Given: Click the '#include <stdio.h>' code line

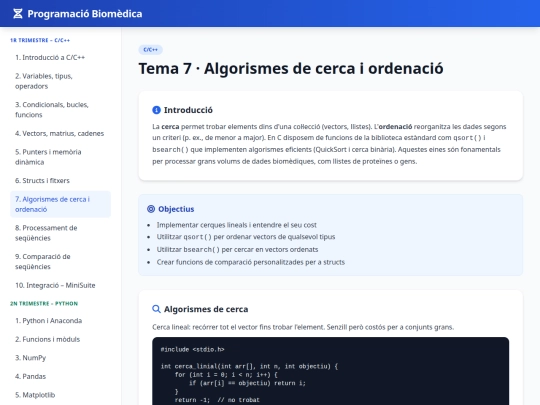Looking at the screenshot, I should click(x=192, y=349).
